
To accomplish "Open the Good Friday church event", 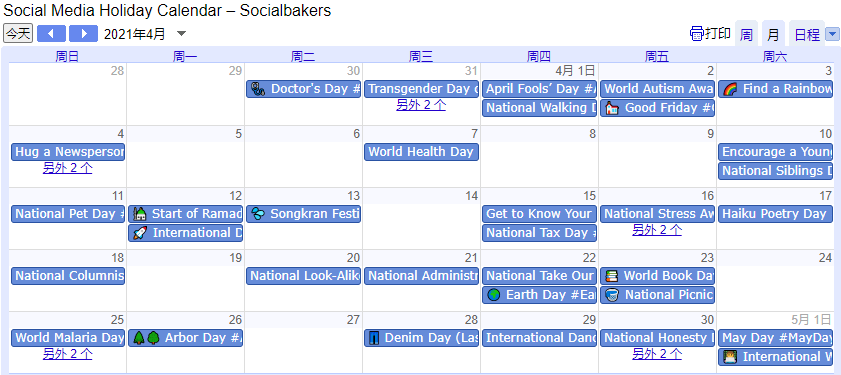I will click(x=657, y=108).
